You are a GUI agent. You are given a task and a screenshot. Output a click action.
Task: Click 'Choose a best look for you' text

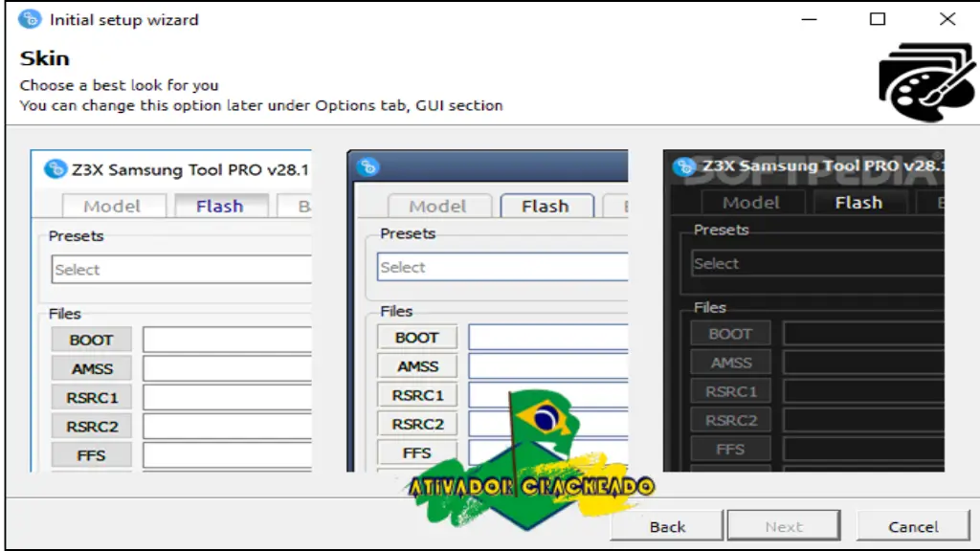(x=119, y=85)
